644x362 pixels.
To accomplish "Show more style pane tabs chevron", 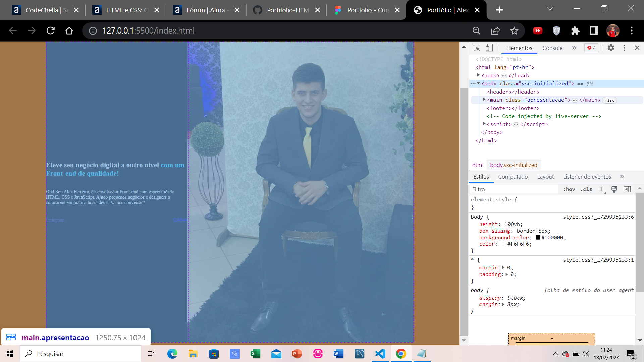I will tap(622, 177).
